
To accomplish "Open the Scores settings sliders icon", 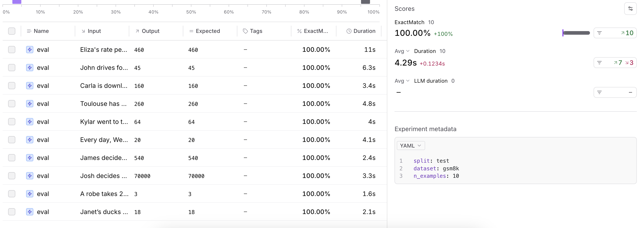I will click(x=630, y=9).
